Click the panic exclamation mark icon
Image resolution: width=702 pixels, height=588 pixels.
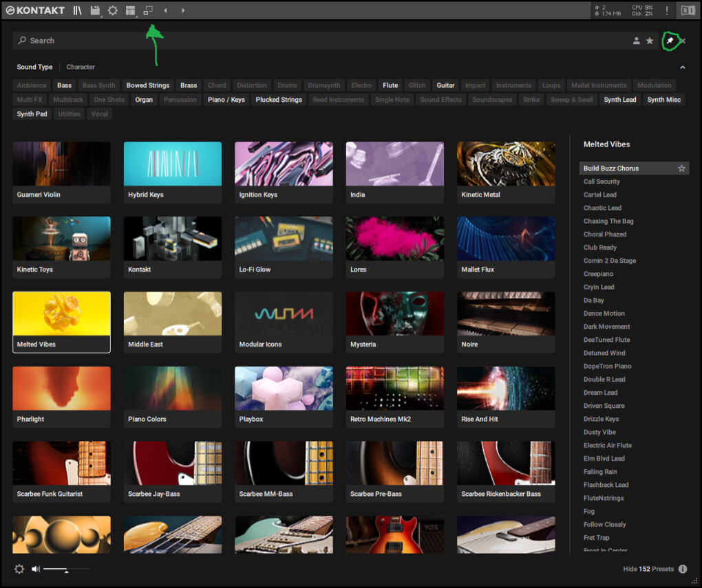pos(666,10)
